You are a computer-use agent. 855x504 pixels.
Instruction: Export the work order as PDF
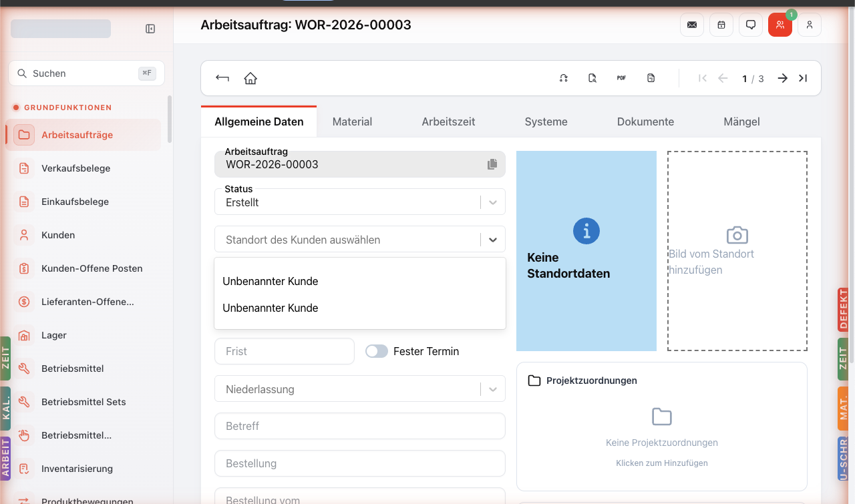(x=621, y=78)
